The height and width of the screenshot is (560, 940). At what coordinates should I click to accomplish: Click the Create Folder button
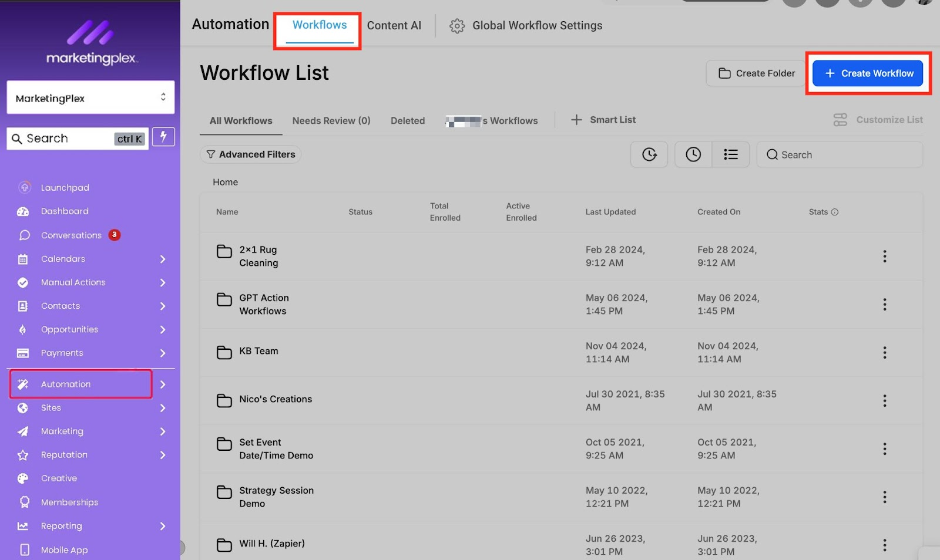tap(756, 73)
